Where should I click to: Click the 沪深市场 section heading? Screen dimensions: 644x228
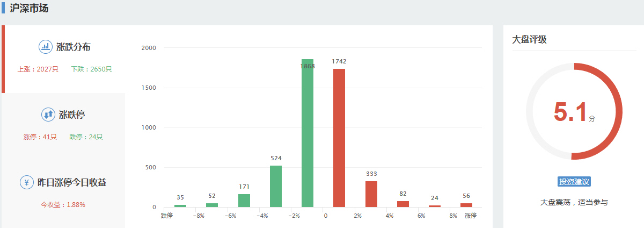[30, 9]
